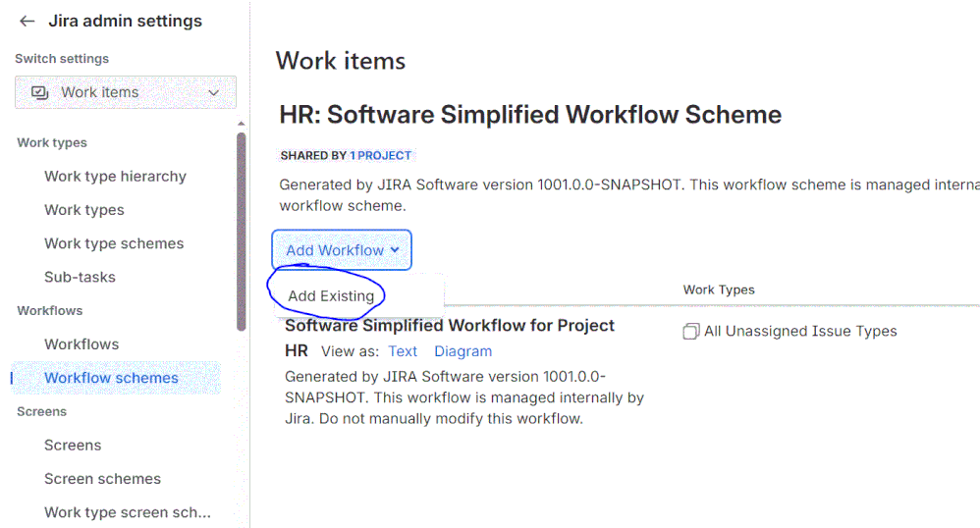Open the Switch settings Work items dropdown
Image resolution: width=980 pixels, height=528 pixels.
coord(126,92)
